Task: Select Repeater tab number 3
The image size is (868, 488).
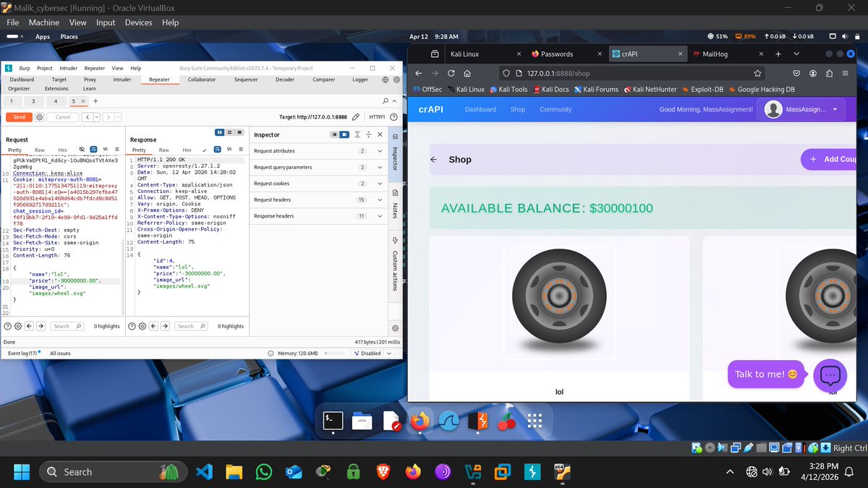Action: point(33,100)
